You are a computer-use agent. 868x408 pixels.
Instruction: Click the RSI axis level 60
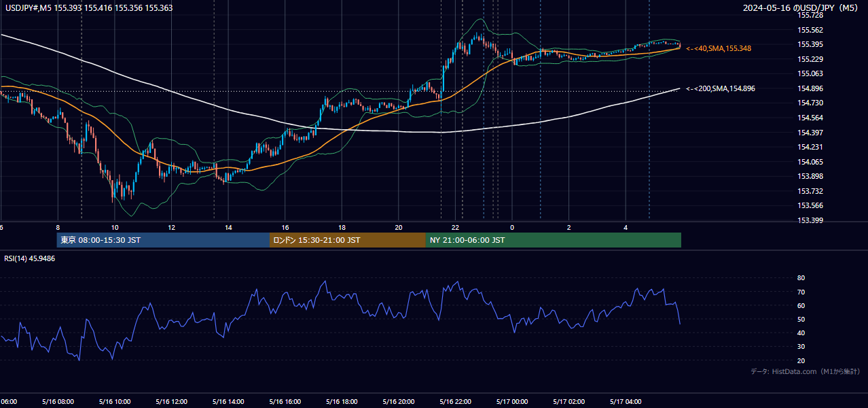[x=801, y=305]
